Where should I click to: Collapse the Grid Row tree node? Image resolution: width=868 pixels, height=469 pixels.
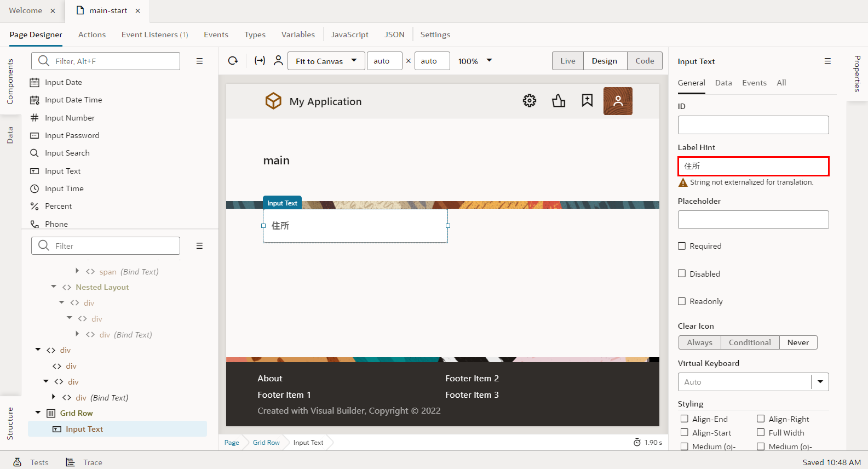point(38,413)
